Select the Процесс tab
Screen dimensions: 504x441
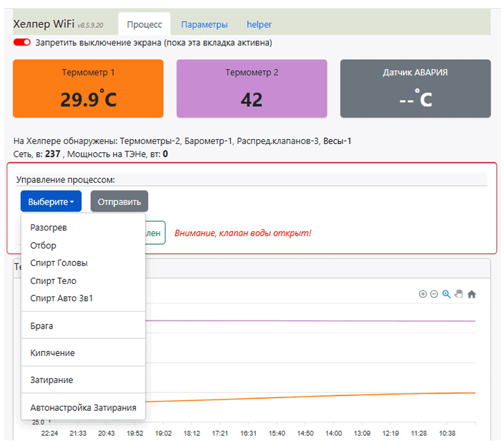[144, 25]
